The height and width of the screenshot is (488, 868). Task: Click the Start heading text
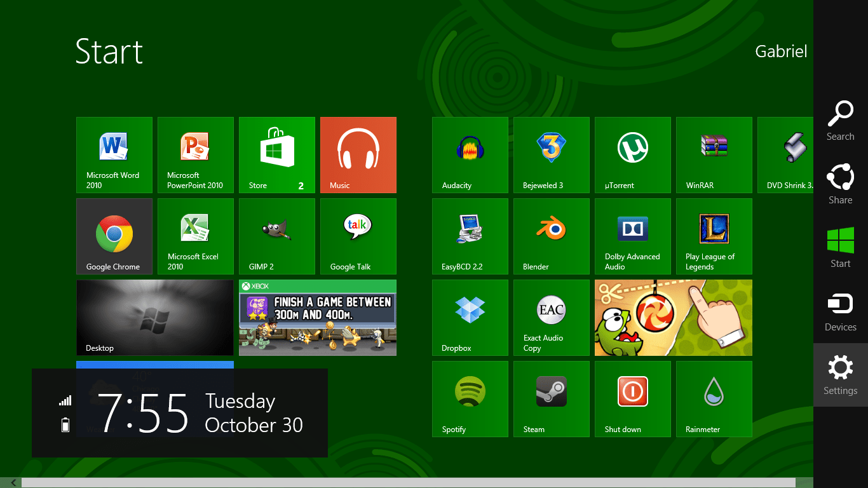click(x=109, y=51)
